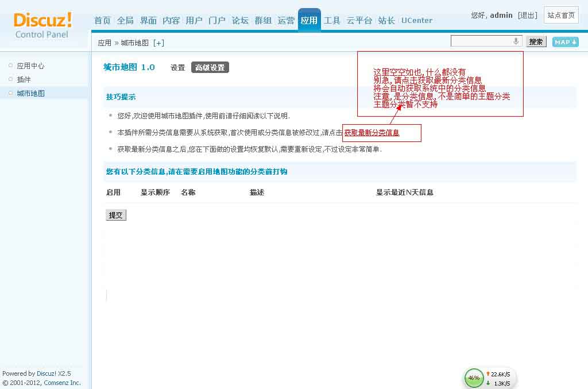
Task: Open the 群组 tab
Action: pos(263,20)
